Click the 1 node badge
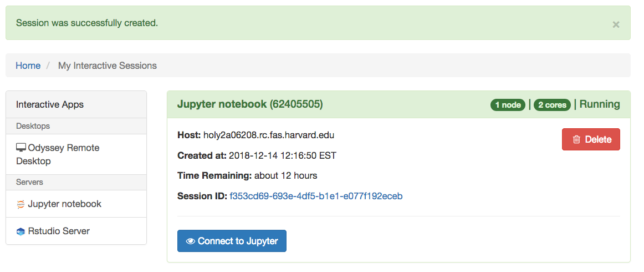Viewport: 644px width, 272px height. coord(508,105)
